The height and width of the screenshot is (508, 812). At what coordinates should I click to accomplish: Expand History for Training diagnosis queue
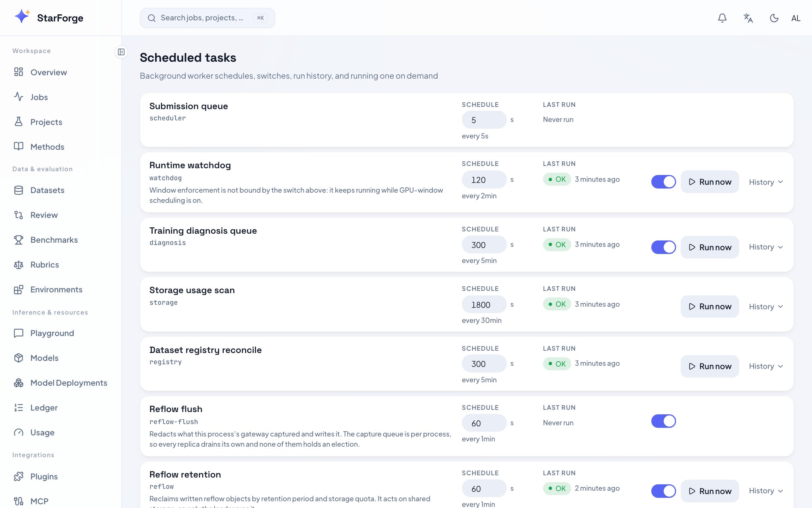click(x=766, y=247)
